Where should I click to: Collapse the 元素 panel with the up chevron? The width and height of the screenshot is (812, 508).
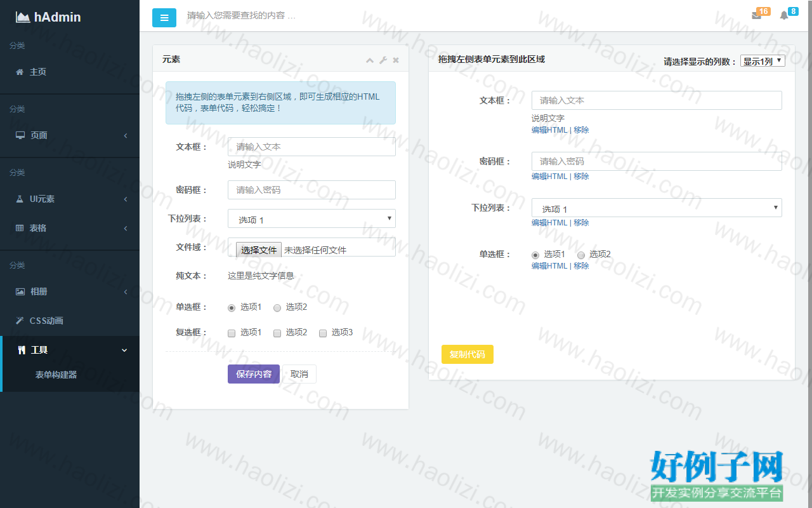(370, 60)
